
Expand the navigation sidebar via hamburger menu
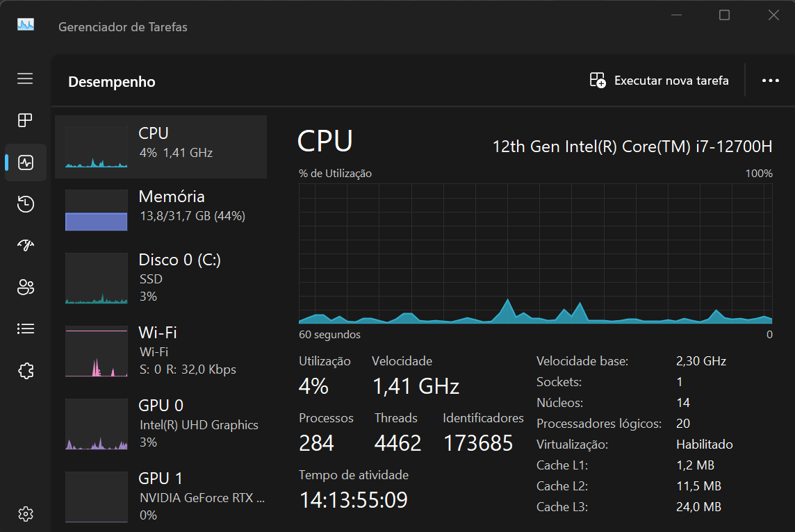[25, 79]
